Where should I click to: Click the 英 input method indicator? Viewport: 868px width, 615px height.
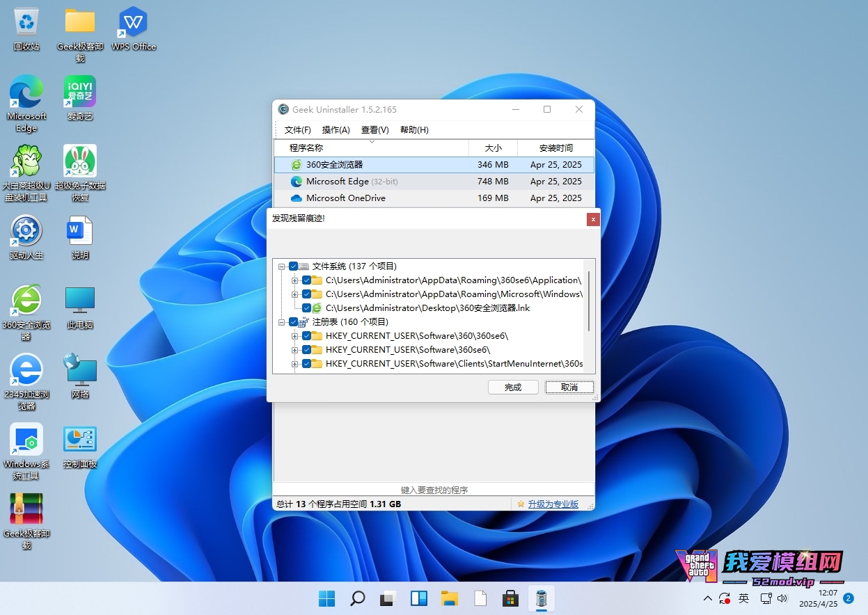tap(744, 598)
